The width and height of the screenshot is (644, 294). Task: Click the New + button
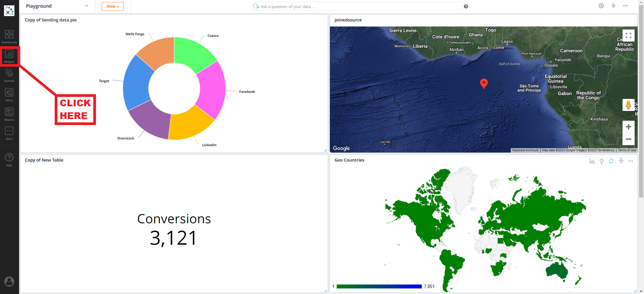[113, 6]
